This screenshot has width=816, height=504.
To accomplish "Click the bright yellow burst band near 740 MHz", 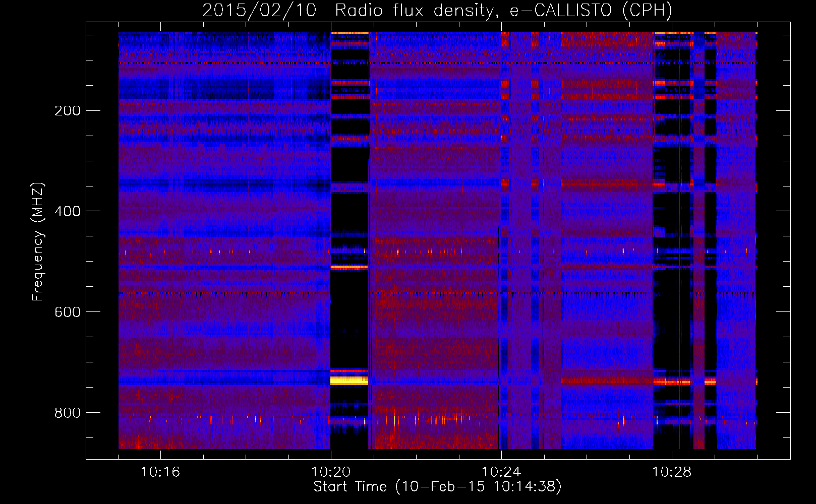I will (x=349, y=381).
